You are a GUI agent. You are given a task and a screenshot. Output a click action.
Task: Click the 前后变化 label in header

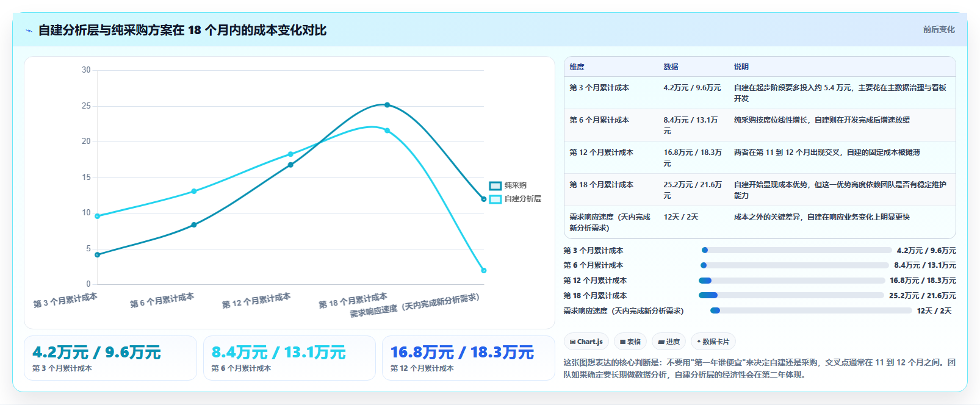point(939,29)
